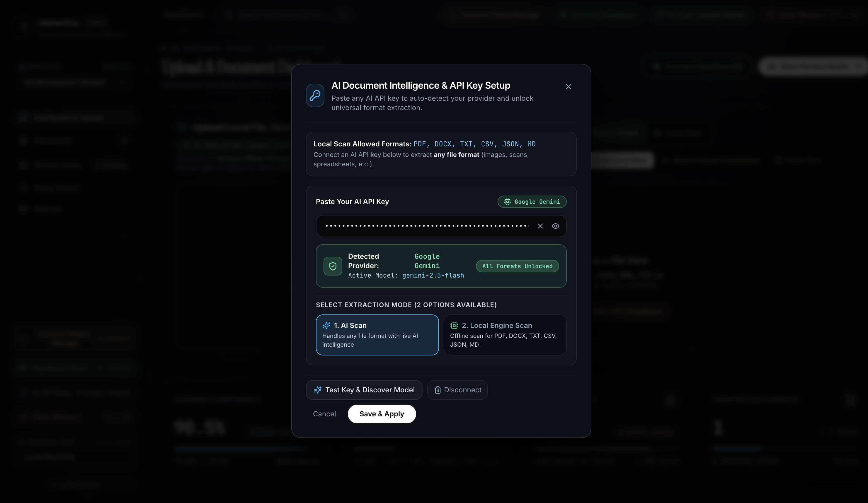The image size is (868, 503).
Task: Click the sparkle icon on AI Scan
Action: (x=326, y=326)
